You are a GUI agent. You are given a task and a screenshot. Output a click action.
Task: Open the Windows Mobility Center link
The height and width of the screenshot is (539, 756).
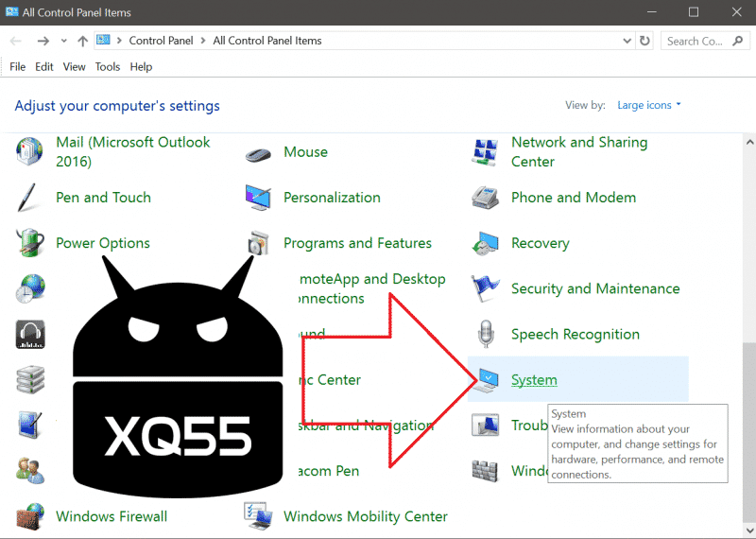click(365, 516)
